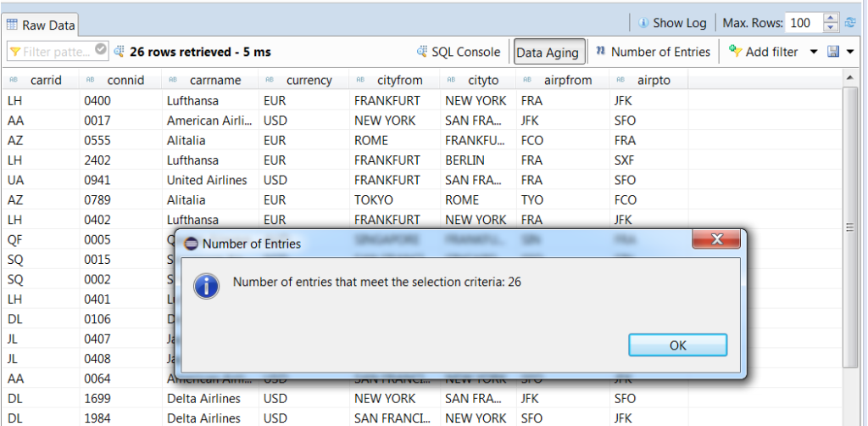Toggle the Data Aging button
This screenshot has height=426, width=868.
[x=549, y=52]
